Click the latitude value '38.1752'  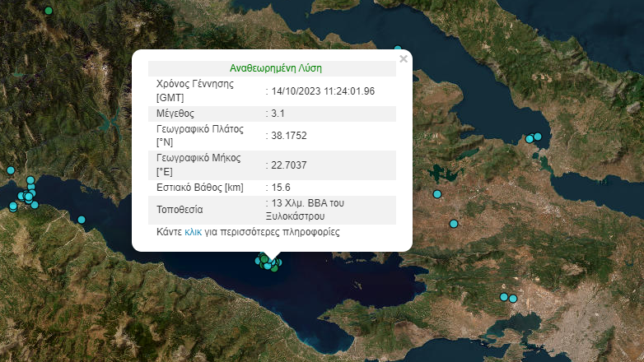pos(289,136)
